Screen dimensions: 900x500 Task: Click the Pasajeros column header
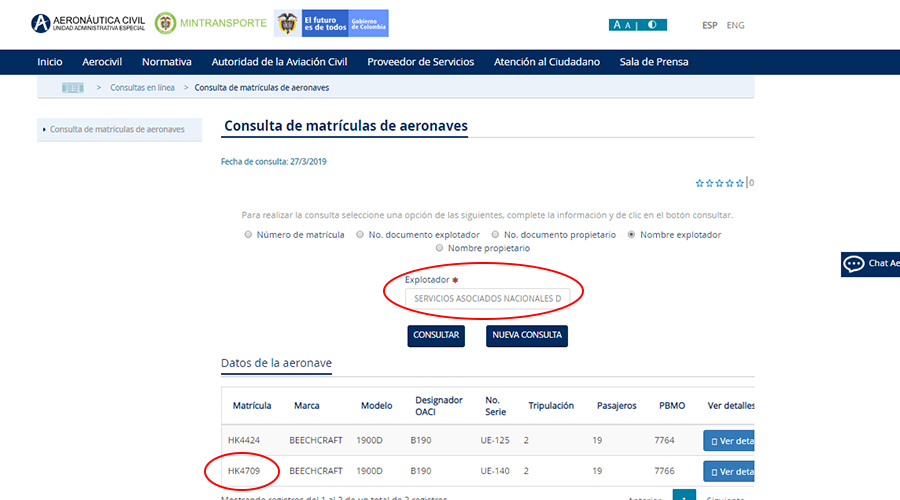coord(616,405)
